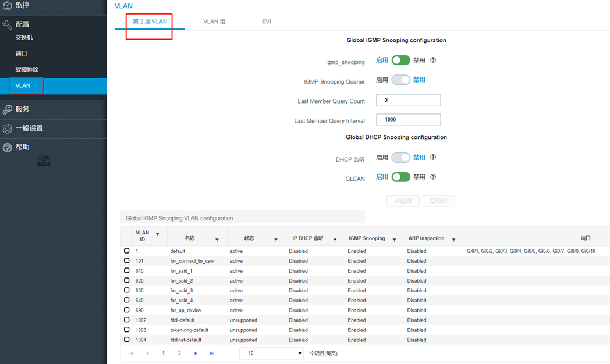The image size is (610, 364).
Task: Check the box for VLAN 101
Action: click(x=127, y=260)
